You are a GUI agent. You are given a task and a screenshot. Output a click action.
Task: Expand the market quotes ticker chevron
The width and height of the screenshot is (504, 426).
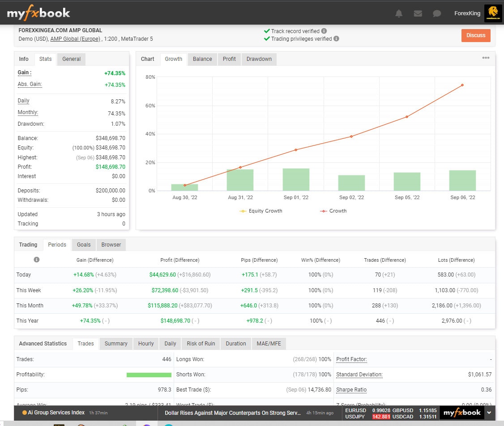(490, 413)
